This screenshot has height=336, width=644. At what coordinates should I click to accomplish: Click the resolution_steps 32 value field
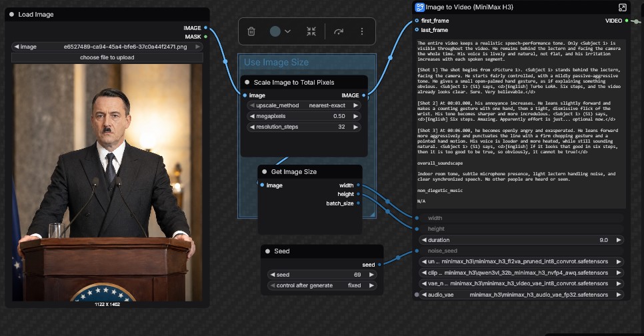click(303, 127)
